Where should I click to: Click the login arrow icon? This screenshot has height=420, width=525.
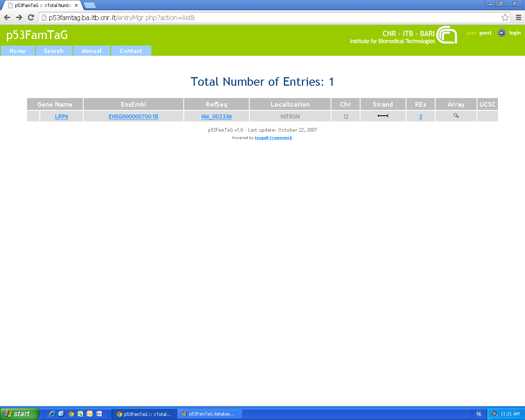[502, 33]
